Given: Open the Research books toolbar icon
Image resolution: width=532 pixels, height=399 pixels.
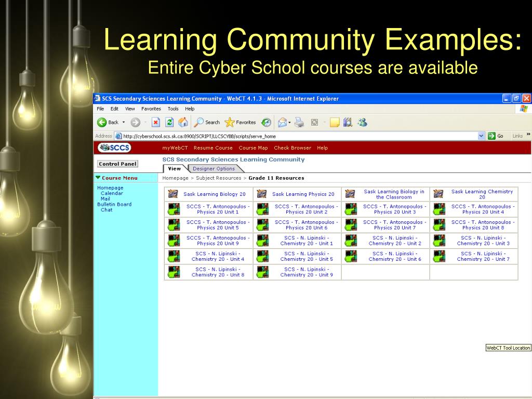Looking at the screenshot, I should coord(348,122).
